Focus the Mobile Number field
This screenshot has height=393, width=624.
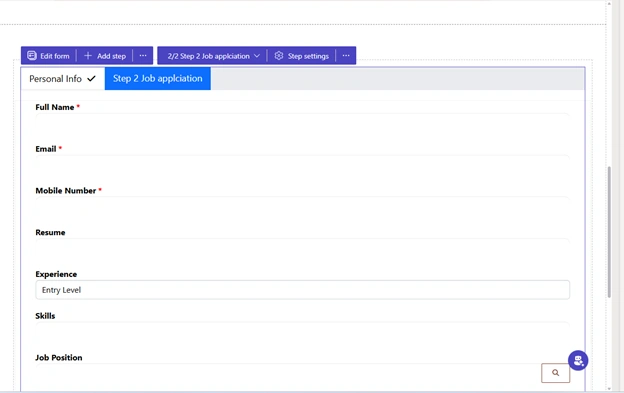tap(302, 207)
